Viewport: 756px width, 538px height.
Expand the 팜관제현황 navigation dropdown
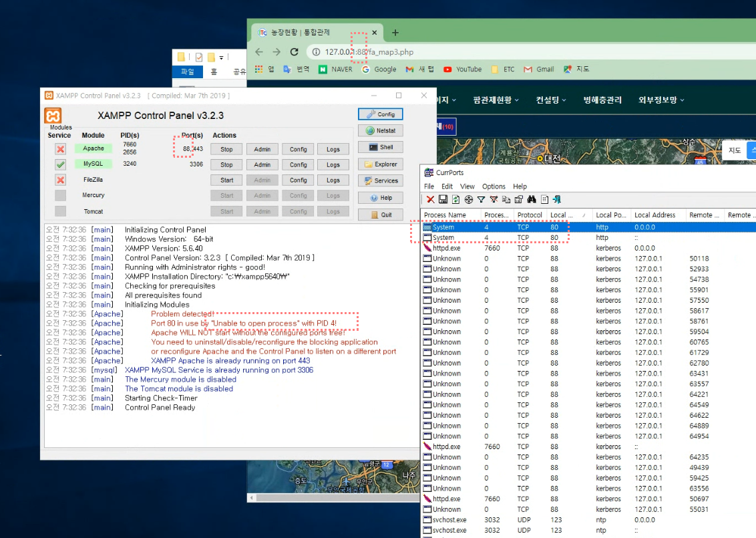click(496, 100)
